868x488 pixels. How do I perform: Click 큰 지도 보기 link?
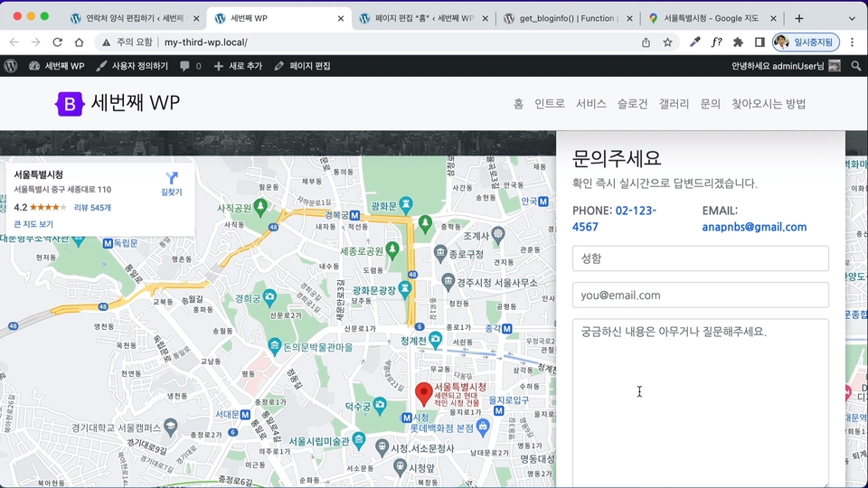click(33, 224)
